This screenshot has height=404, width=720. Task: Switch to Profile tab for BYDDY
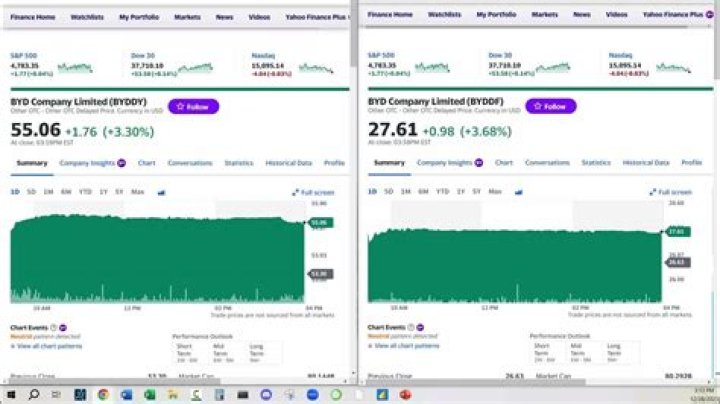(x=334, y=163)
